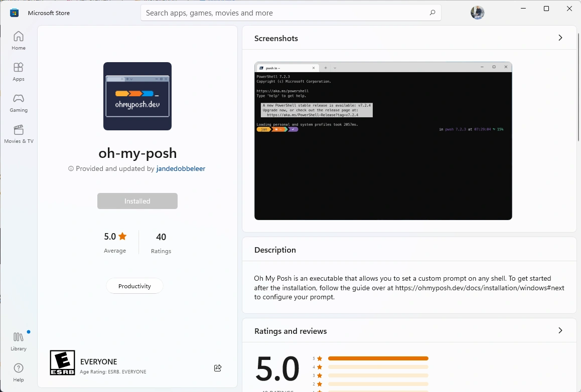Screen dimensions: 581x392
Task: Click the Productivity category tag
Action: click(134, 286)
